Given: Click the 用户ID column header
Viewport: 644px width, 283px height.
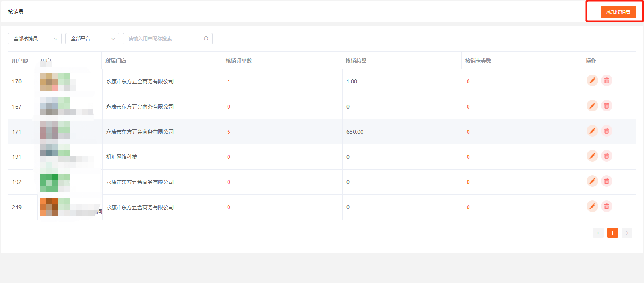Looking at the screenshot, I should click(x=20, y=61).
